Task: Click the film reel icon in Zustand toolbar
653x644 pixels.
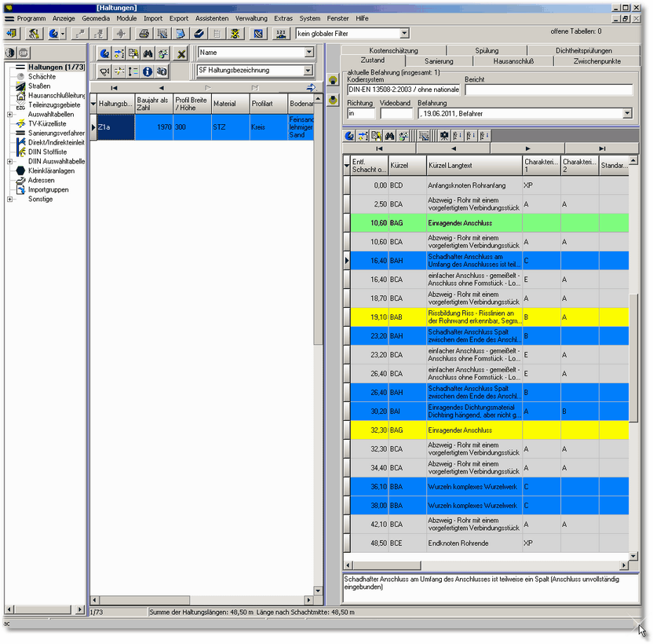Action: pyautogui.click(x=444, y=136)
